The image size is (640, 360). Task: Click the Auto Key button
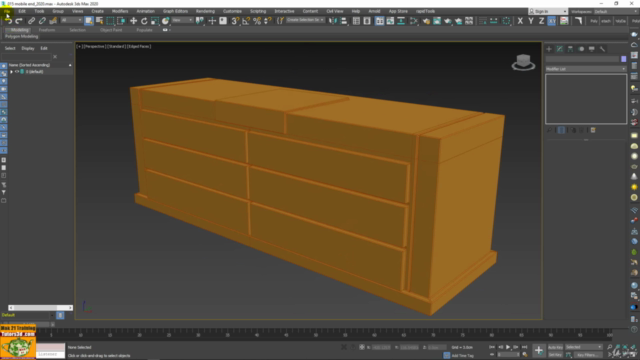[555, 347]
